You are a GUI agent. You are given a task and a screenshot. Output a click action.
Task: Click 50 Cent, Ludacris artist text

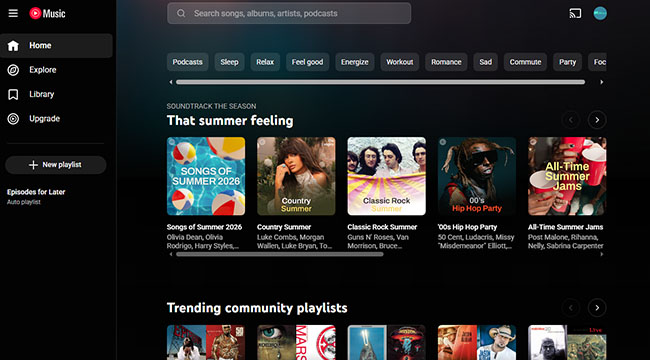point(476,242)
